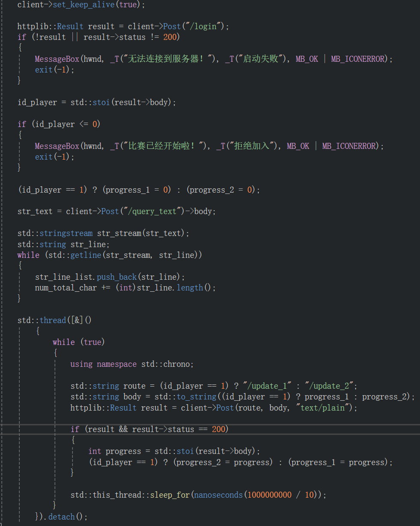This screenshot has width=420, height=526.
Task: Click the "text/plain" string literal
Action: point(322,408)
